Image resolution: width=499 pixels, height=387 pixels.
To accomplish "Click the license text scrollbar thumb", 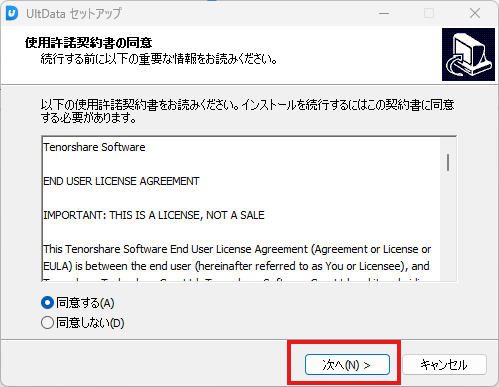I will tap(448, 162).
